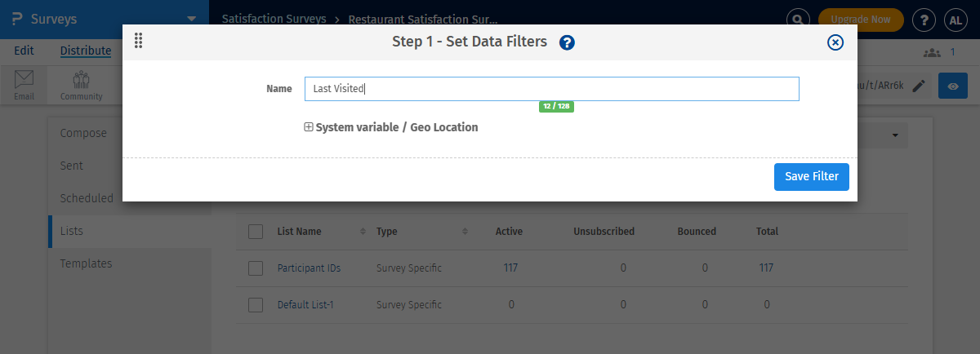Tick the Default List-1 checkbox
The height and width of the screenshot is (354, 980).
256,304
